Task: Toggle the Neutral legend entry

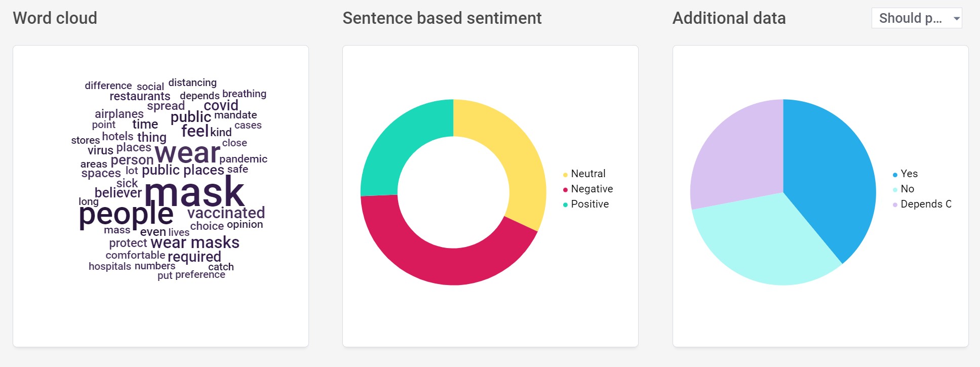Action: [584, 174]
